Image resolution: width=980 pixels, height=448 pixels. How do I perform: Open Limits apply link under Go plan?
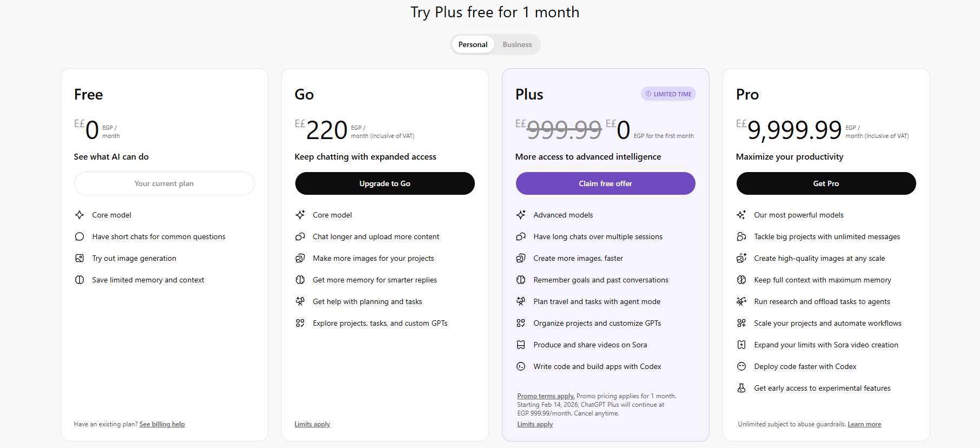tap(312, 424)
